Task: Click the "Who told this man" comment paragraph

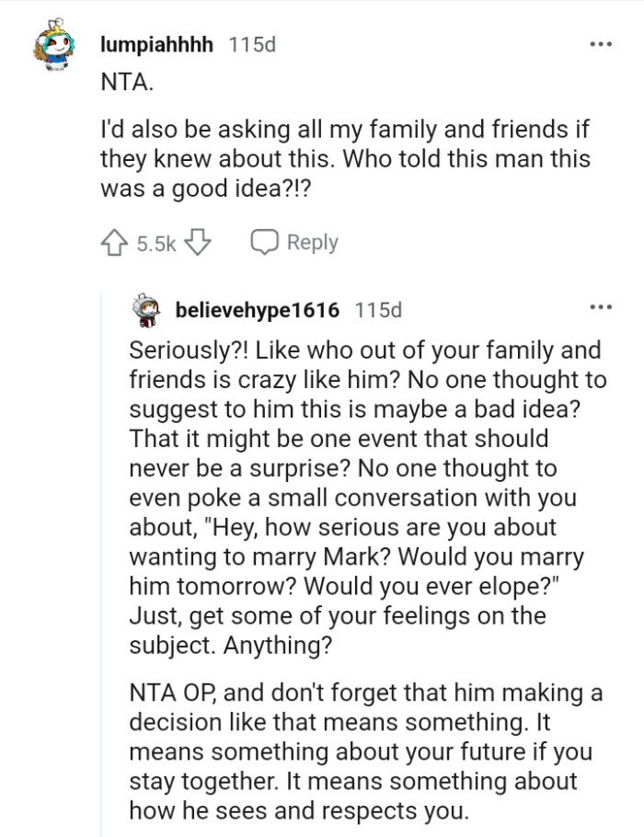Action: [345, 158]
